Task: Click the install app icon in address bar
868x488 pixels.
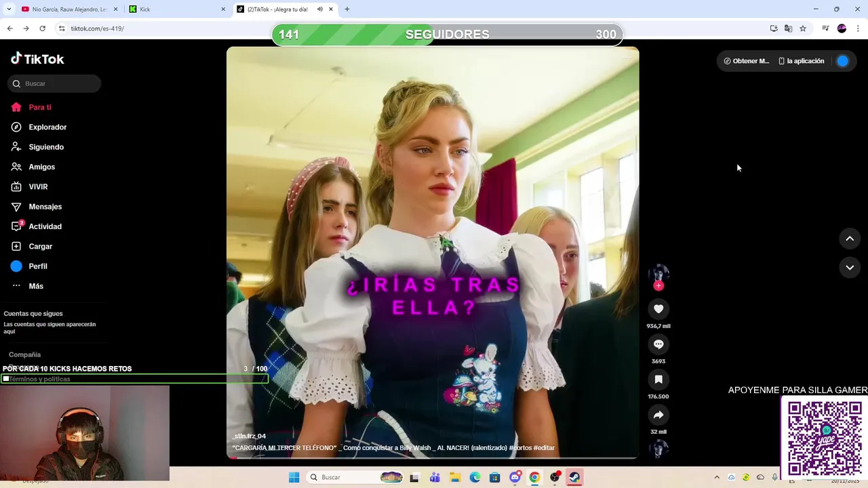Action: click(x=774, y=28)
